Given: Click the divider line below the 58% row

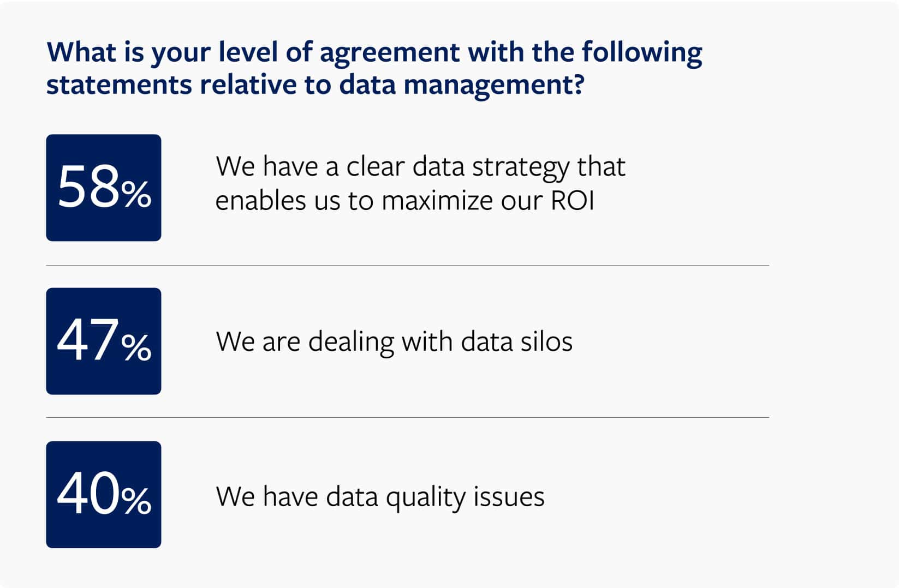Looking at the screenshot, I should pyautogui.click(x=408, y=266).
